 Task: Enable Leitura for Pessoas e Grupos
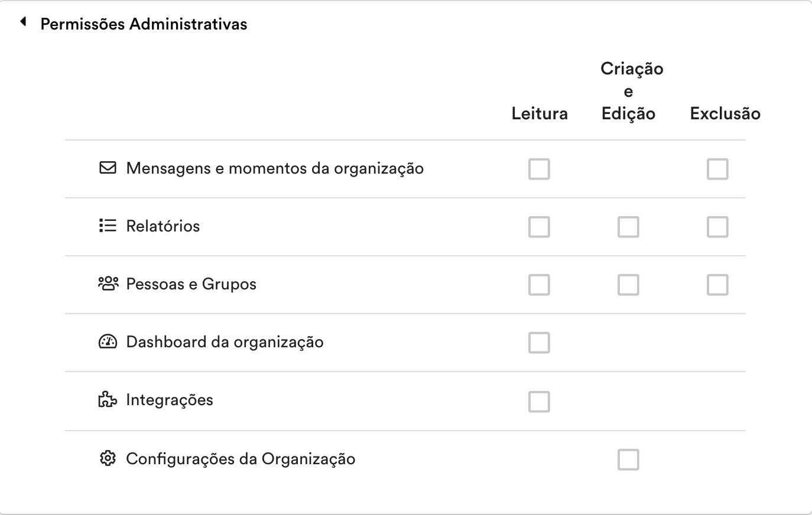(x=539, y=285)
